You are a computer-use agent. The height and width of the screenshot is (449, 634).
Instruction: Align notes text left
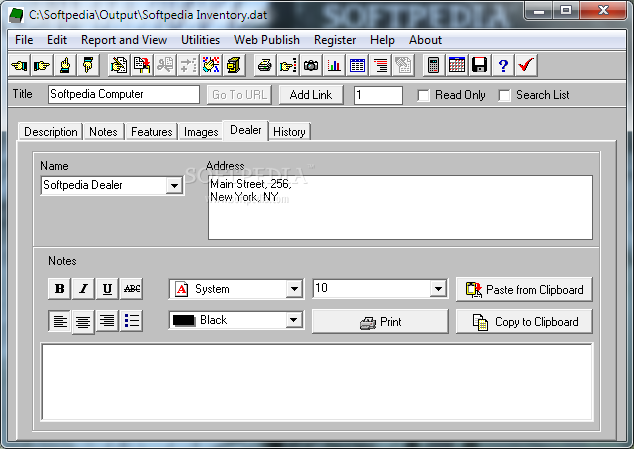point(59,321)
